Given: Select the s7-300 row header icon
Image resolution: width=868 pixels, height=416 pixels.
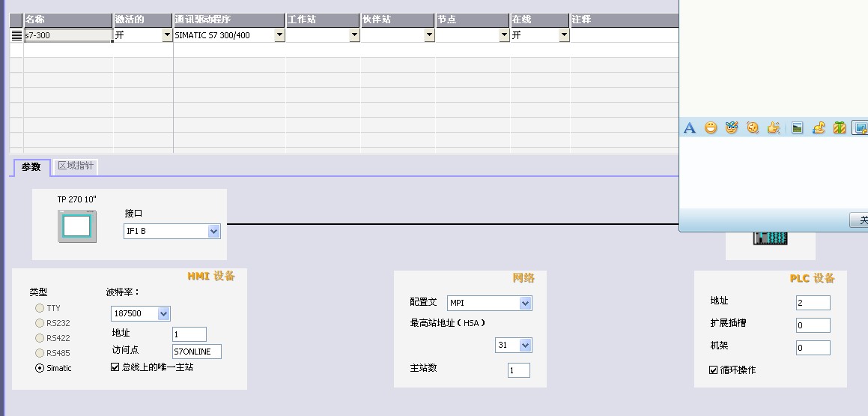Looking at the screenshot, I should pos(16,35).
